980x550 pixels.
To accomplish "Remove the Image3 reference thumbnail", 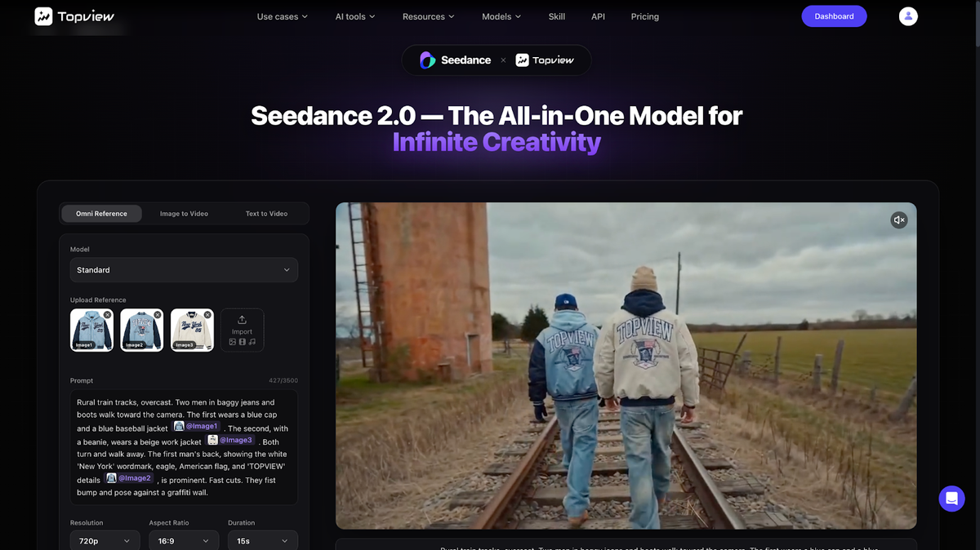I will tap(207, 313).
